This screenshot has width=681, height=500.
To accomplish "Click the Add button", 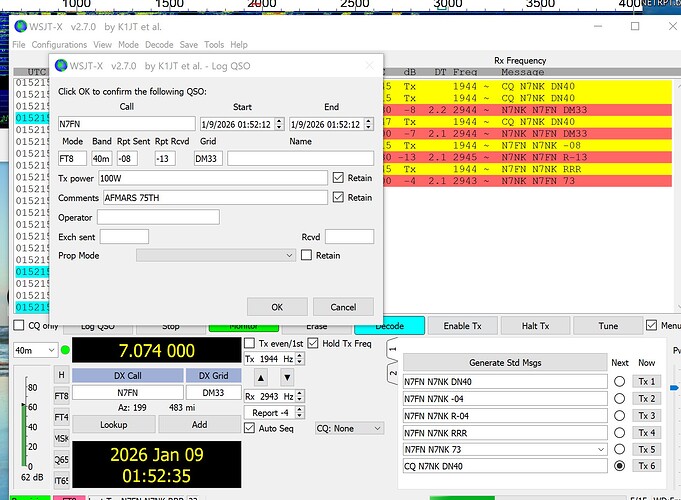I will click(199, 424).
